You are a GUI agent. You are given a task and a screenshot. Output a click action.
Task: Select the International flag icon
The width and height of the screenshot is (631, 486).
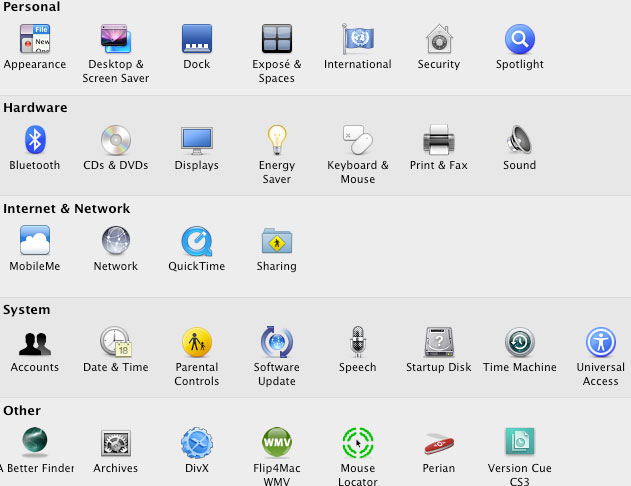click(358, 39)
